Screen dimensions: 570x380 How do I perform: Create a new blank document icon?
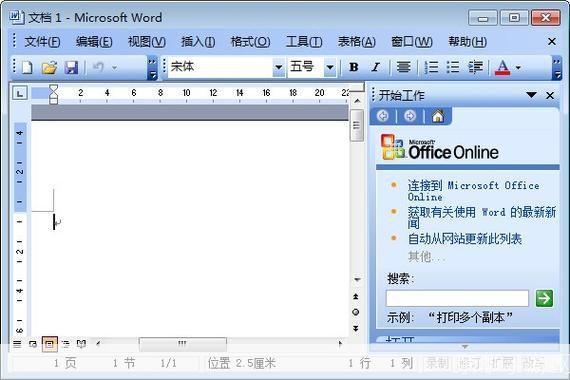[27, 67]
